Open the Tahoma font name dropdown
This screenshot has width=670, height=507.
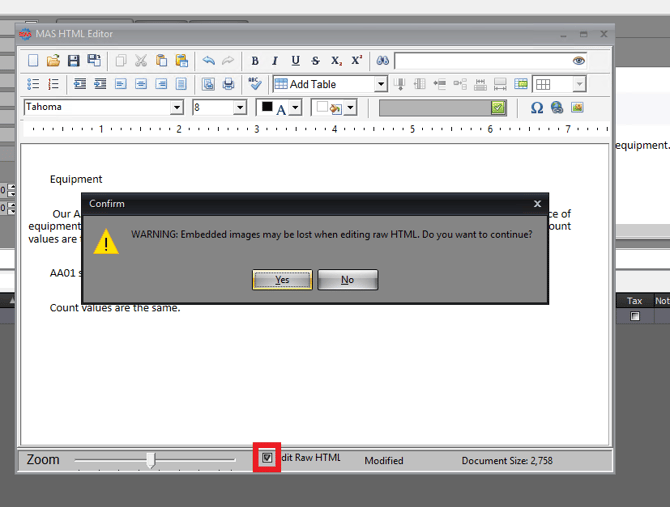[x=177, y=108]
